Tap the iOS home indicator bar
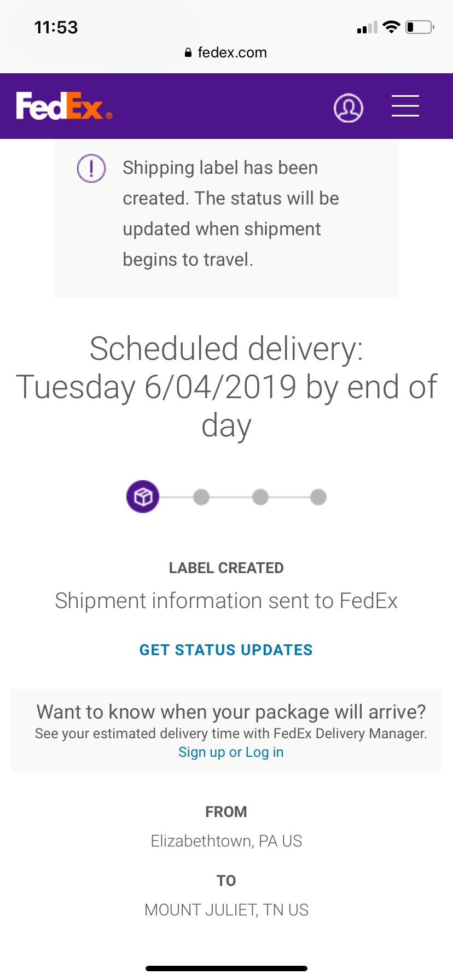Viewport: 453px width, 980px height. point(226,968)
